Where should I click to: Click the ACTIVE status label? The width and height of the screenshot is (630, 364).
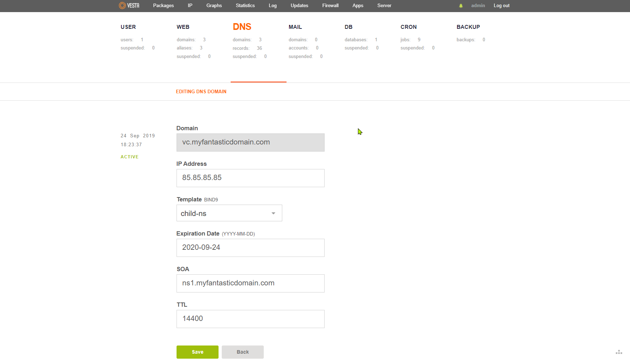[130, 157]
